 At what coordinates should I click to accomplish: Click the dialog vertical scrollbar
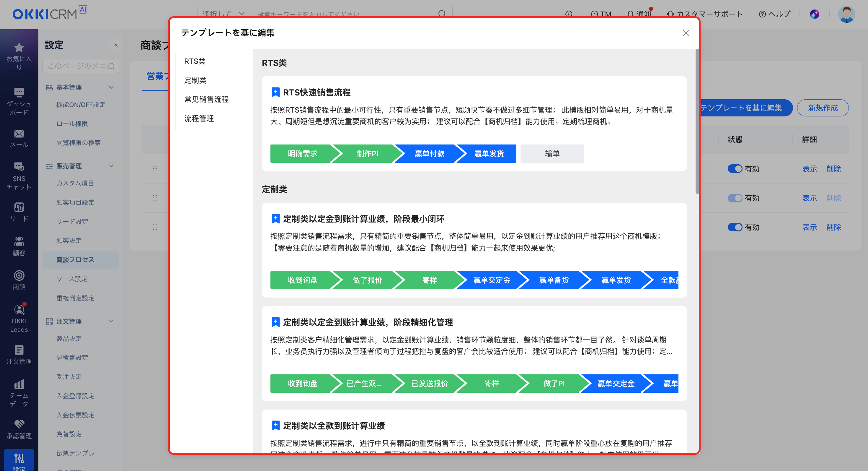click(x=697, y=121)
